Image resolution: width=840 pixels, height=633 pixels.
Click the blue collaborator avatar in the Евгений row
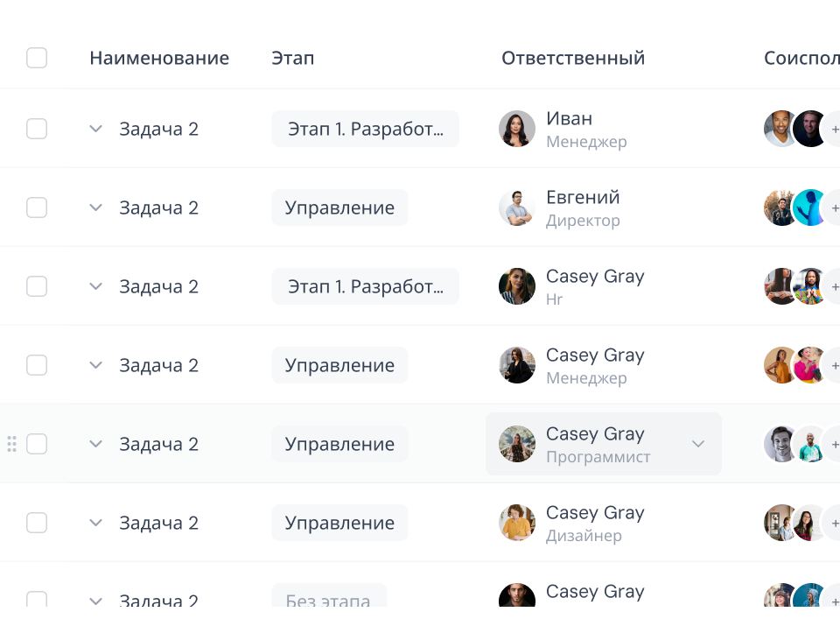pos(810,207)
